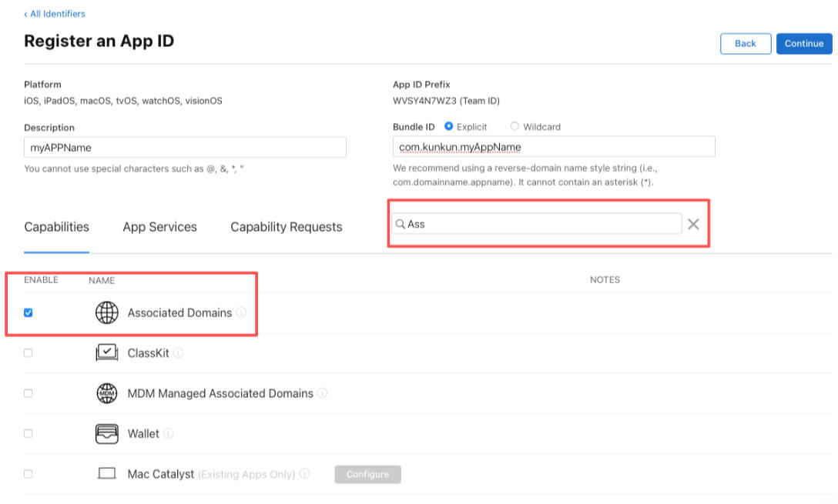Click the info icon beside Associated Domains
This screenshot has height=504, width=838.
tap(242, 312)
